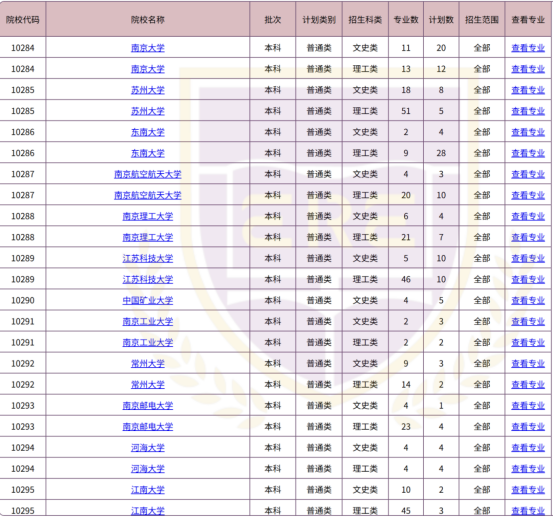553x519 pixels.
Task: Open 南京理工大学 link in 理工类 row
Action: pyautogui.click(x=147, y=237)
